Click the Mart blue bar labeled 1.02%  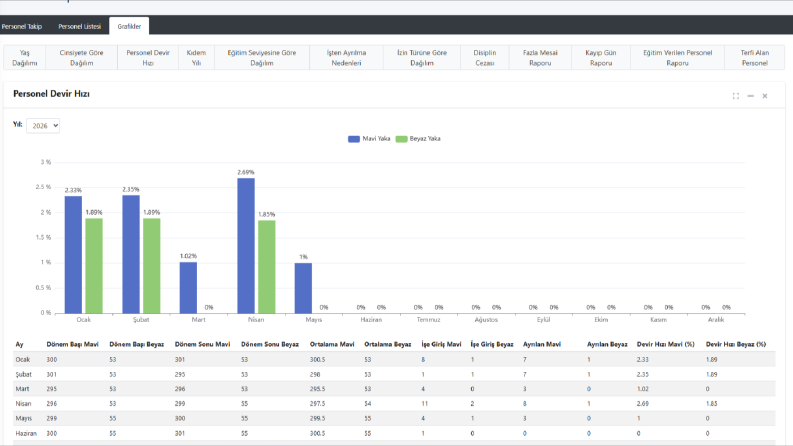tap(188, 287)
